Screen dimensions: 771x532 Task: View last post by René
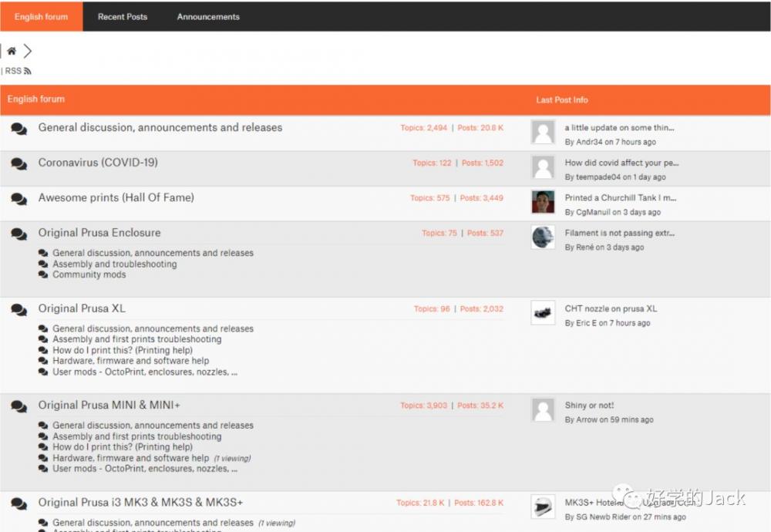[604, 247]
